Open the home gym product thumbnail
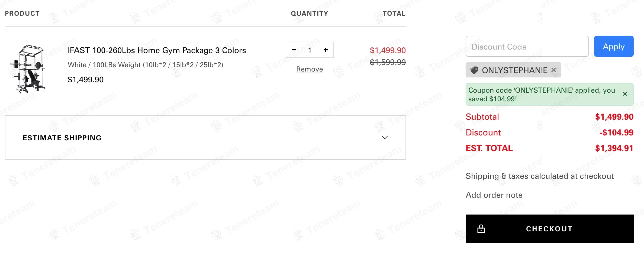644x253 pixels. click(x=28, y=69)
